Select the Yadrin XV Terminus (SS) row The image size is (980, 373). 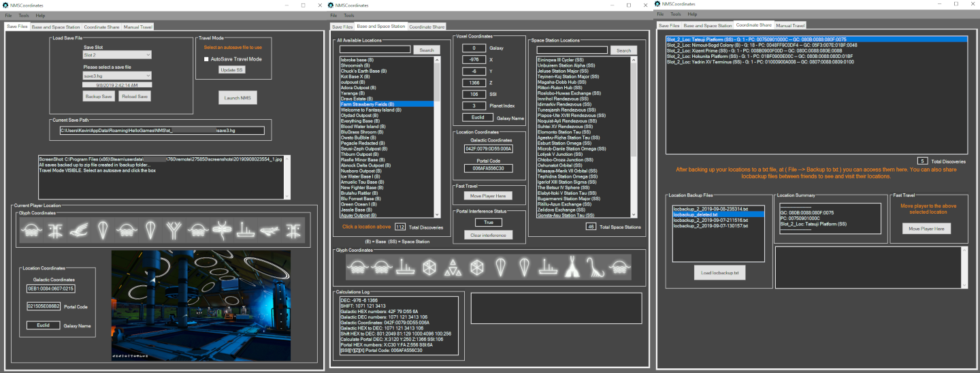point(815,61)
